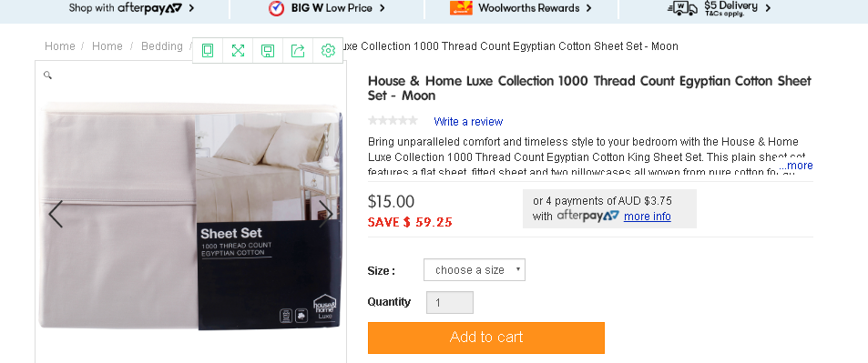
Task: Open Woolworths Rewards banner link
Action: click(521, 8)
